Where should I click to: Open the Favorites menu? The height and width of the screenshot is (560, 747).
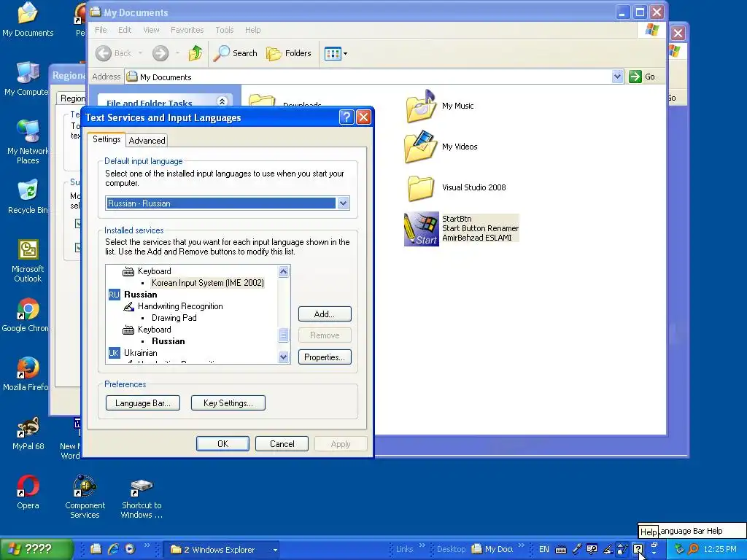tap(187, 30)
